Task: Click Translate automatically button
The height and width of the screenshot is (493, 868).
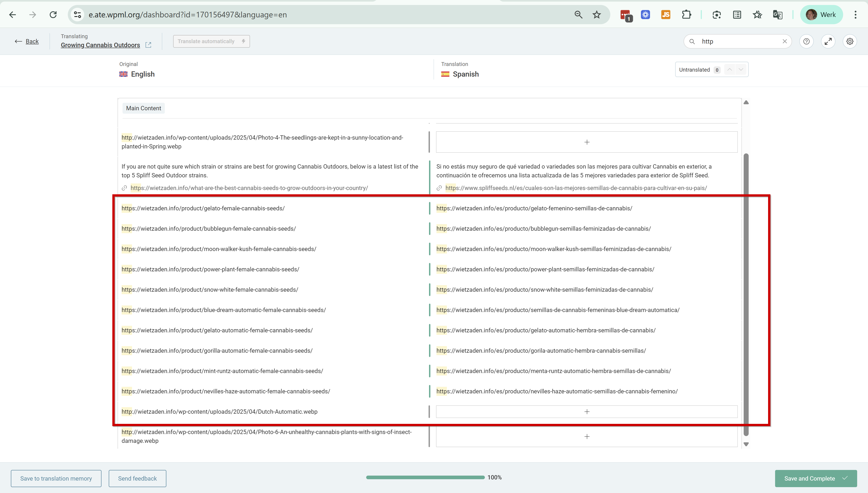Action: click(x=211, y=41)
